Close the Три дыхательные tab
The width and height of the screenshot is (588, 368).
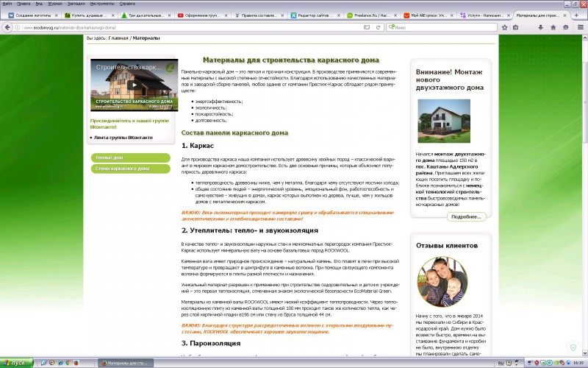170,15
